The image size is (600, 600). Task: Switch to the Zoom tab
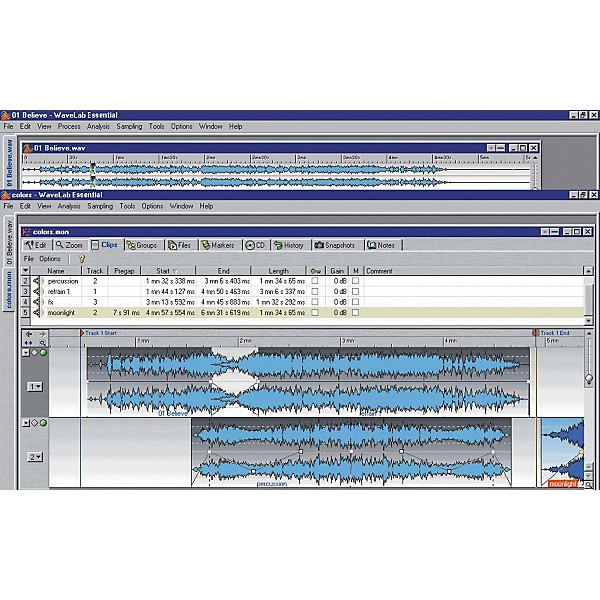click(69, 245)
